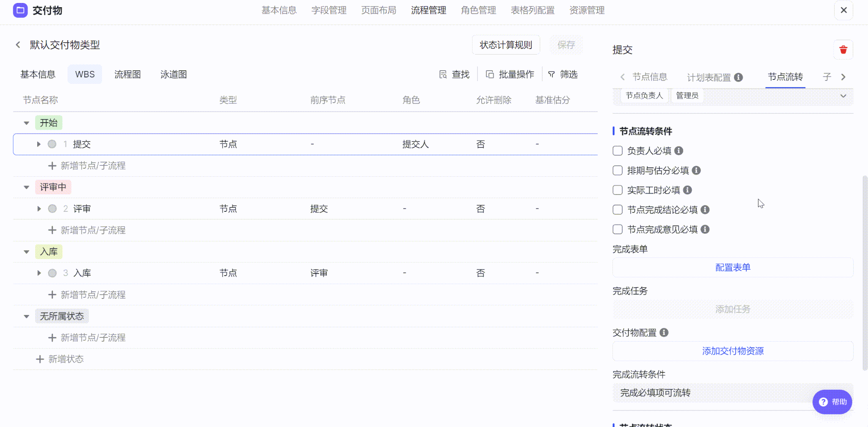Click the plus icon under the 入库 state
The height and width of the screenshot is (427, 868).
(x=52, y=295)
